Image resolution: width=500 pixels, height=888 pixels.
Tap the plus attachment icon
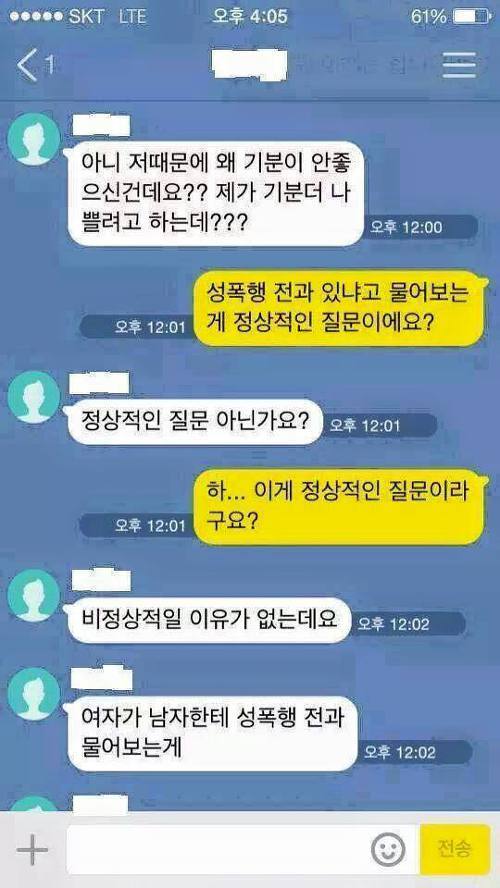tap(32, 849)
